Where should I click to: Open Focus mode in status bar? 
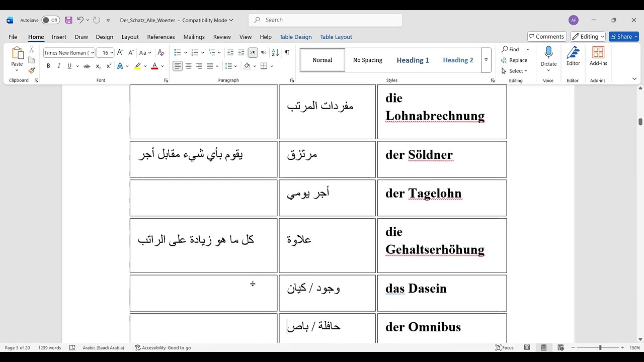tap(505, 347)
